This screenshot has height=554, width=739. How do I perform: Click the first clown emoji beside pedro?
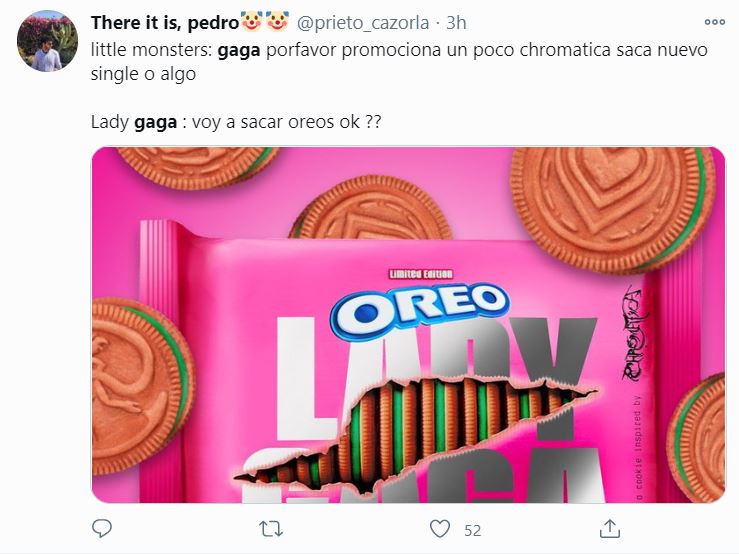pos(251,22)
